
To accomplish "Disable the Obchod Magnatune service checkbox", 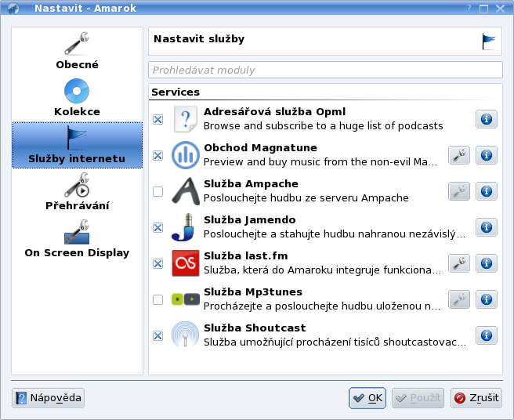I will [x=158, y=155].
